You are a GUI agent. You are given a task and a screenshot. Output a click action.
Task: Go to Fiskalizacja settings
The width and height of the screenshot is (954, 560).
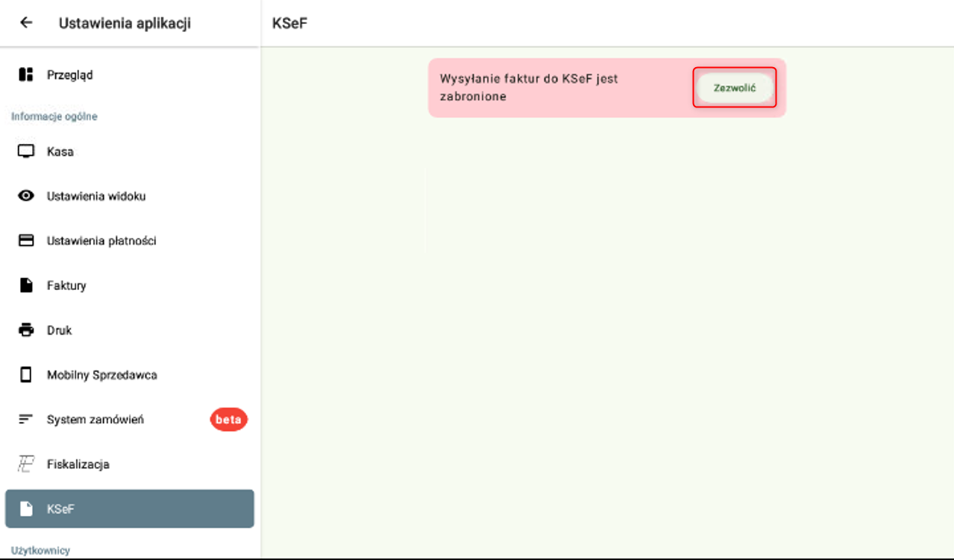(x=78, y=465)
